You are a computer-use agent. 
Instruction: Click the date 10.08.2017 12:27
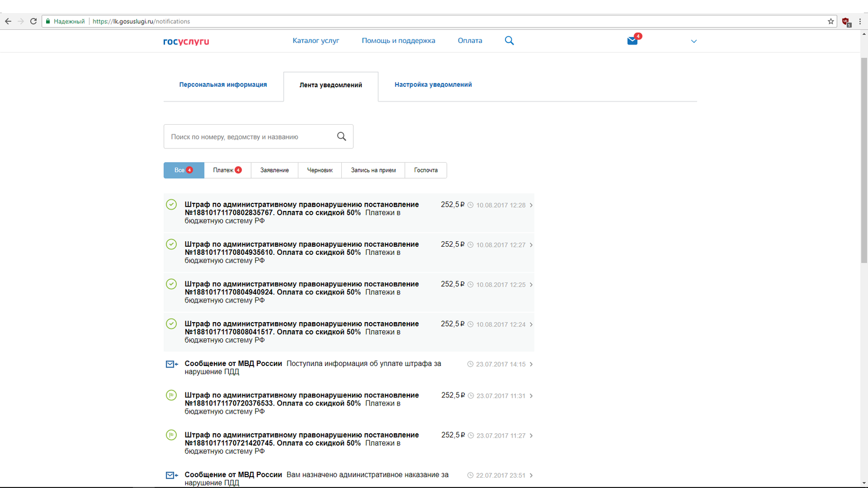point(501,245)
